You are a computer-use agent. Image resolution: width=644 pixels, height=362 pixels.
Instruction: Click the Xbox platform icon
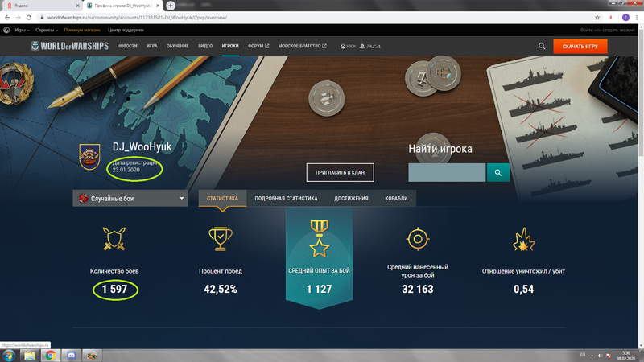click(348, 47)
